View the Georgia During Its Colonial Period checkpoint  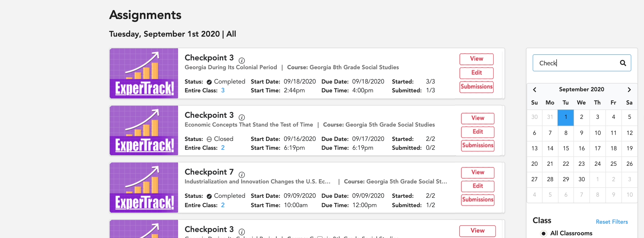coord(476,59)
